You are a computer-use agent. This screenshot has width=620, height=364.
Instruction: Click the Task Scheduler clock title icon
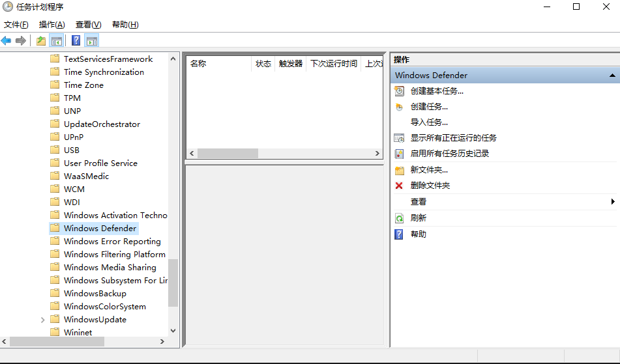[x=8, y=7]
